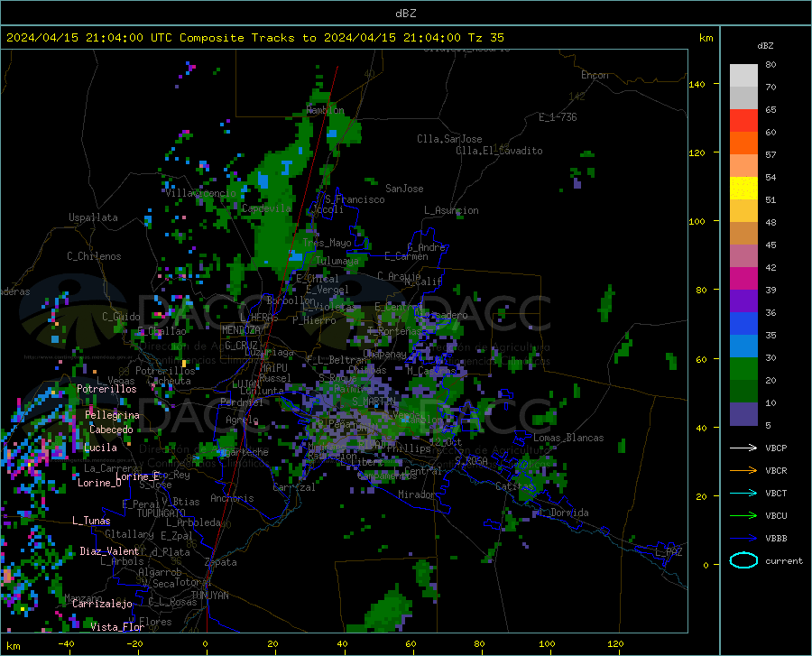
Task: Click the Ramblon label
Action: pyautogui.click(x=325, y=110)
